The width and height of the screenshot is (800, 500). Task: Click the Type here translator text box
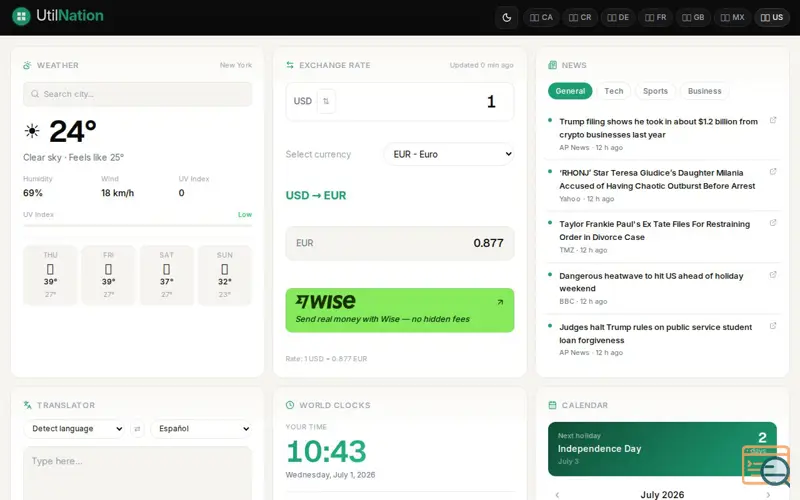(137, 473)
